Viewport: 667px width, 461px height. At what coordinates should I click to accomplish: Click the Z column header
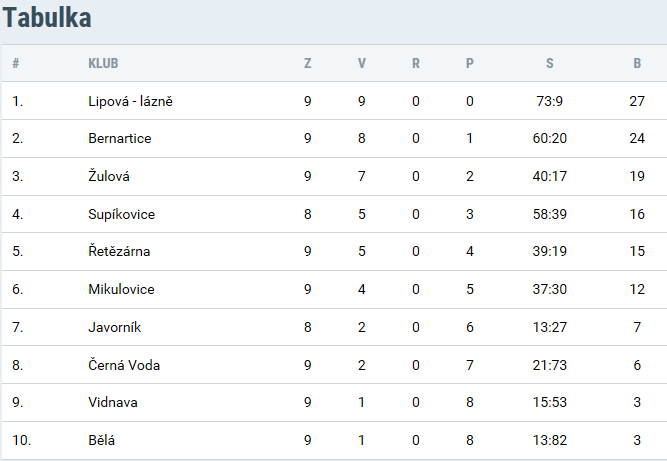point(308,63)
